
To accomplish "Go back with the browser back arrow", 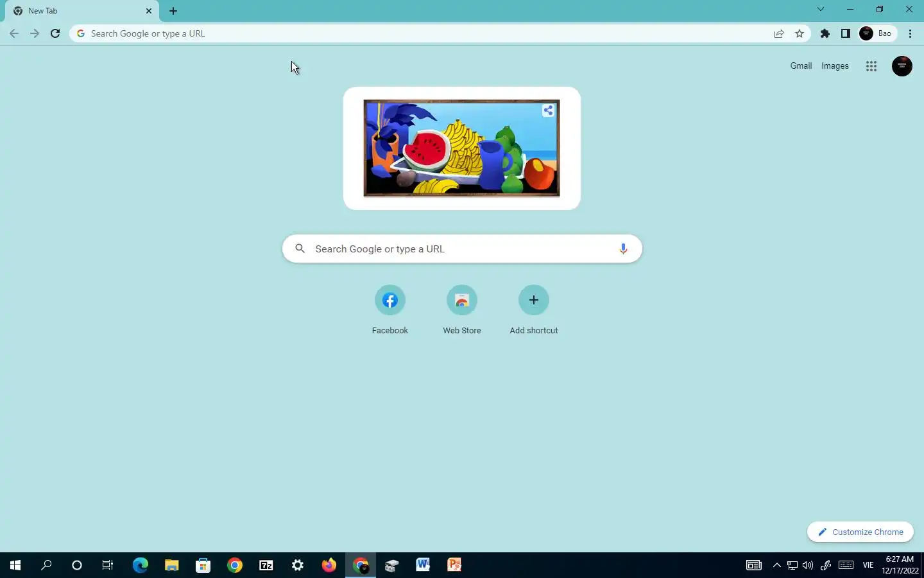I will 14,33.
